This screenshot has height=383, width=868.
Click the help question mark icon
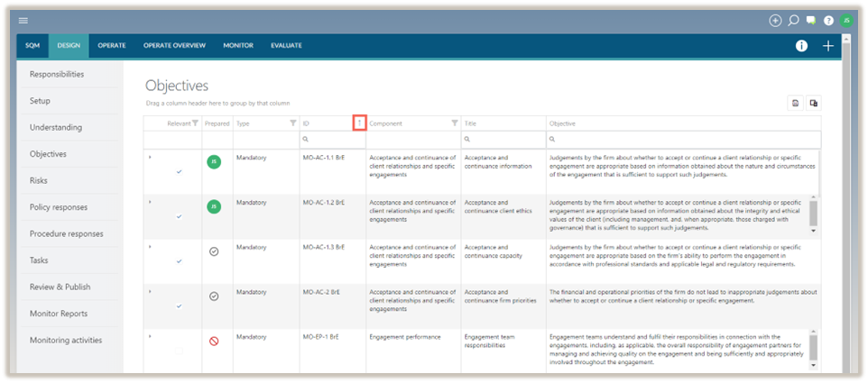tap(828, 20)
